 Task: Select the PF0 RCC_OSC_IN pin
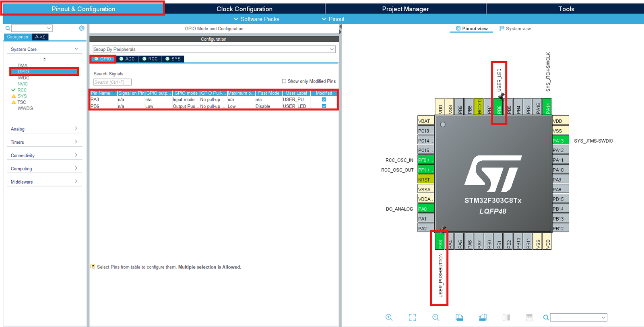coord(425,160)
